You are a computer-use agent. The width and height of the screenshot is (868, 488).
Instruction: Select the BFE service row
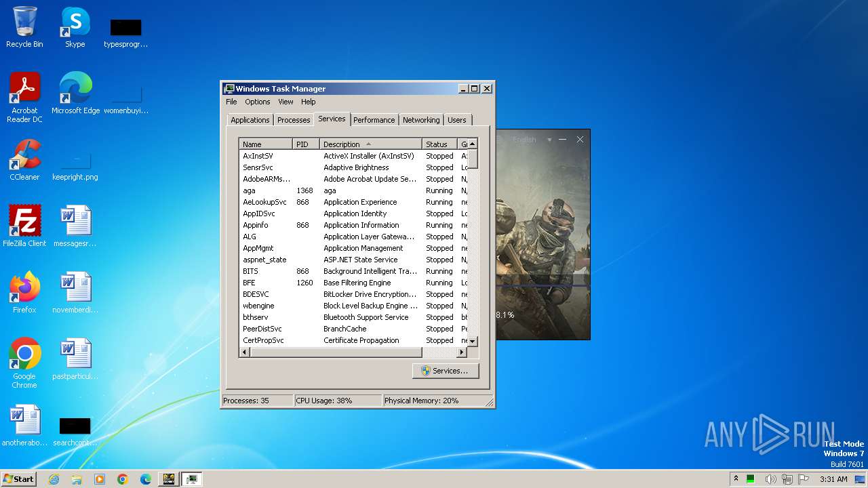coord(353,283)
